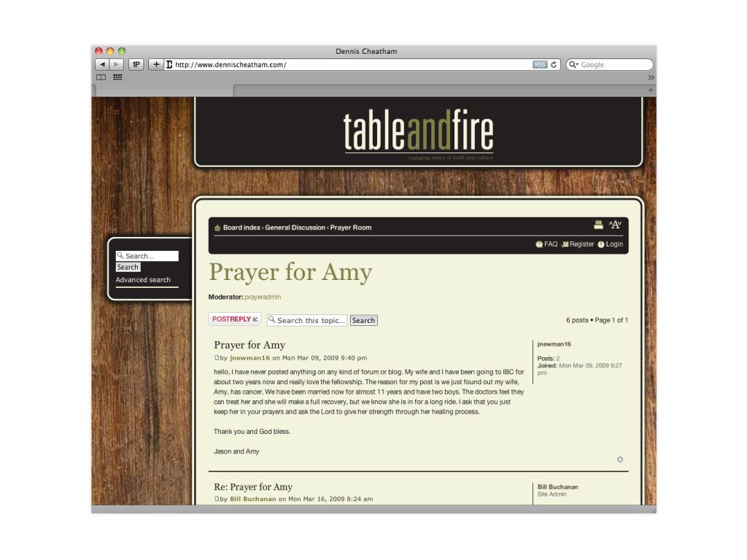Go to Board index breadcrumb
The image size is (747, 560).
point(241,227)
